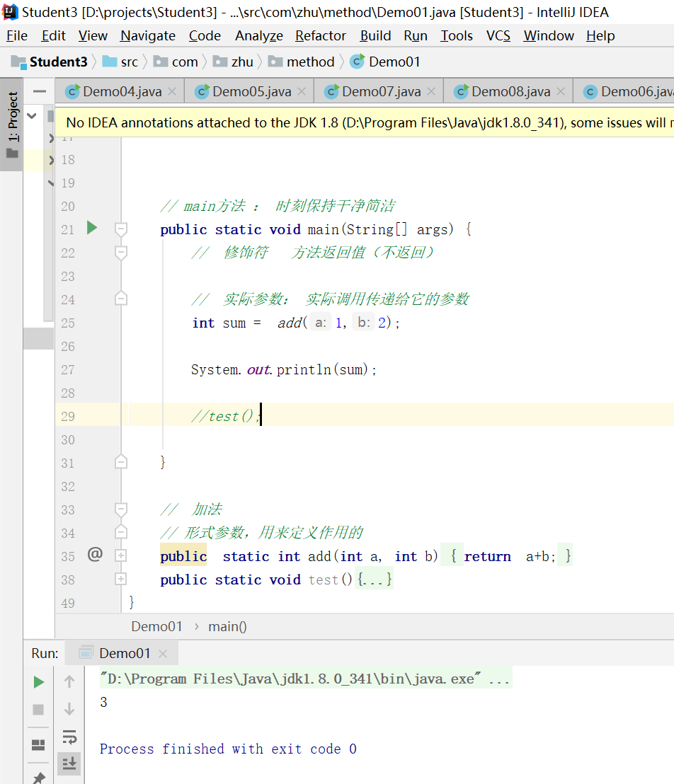Collapse project tree top chevron
The width and height of the screenshot is (674, 784).
[32, 116]
